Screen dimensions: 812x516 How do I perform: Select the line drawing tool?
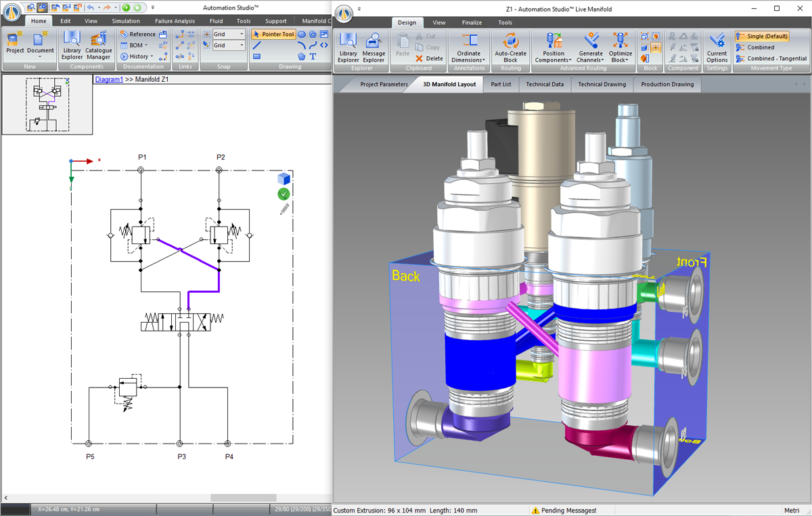[257, 45]
